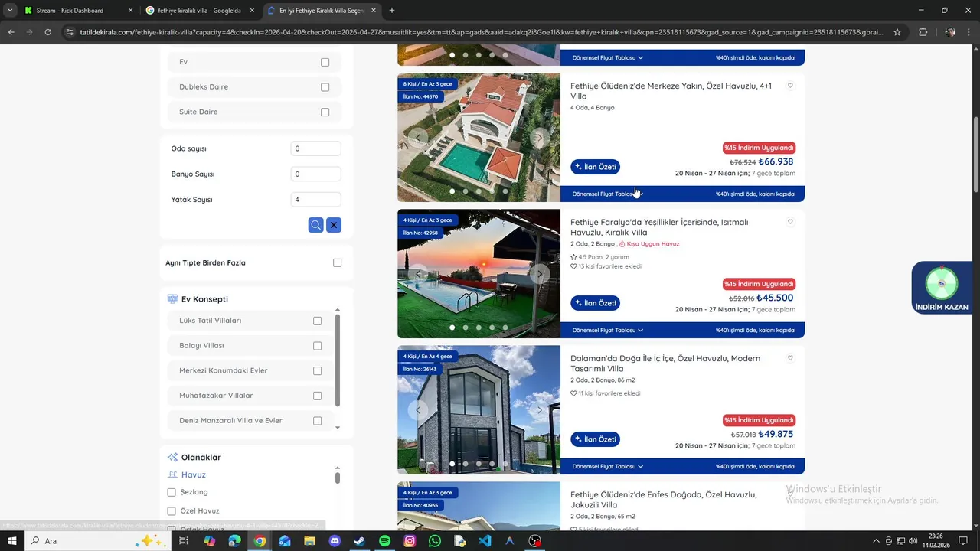
Task: Previous photo arrow on Dalaman villa image
Action: point(418,410)
